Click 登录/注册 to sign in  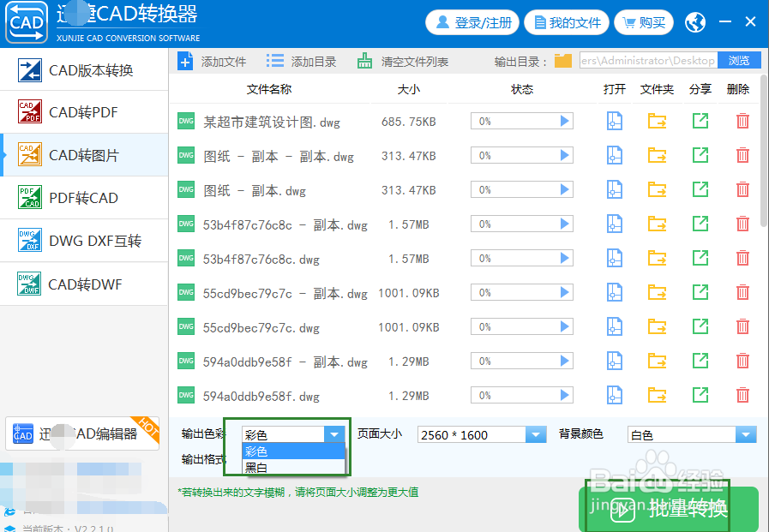(472, 22)
